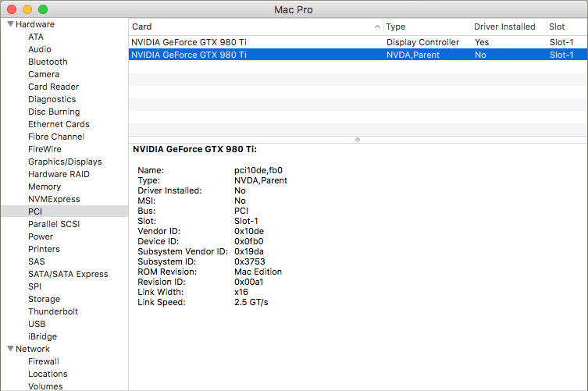Click the Card column sort arrow
The image size is (588, 391).
click(377, 27)
